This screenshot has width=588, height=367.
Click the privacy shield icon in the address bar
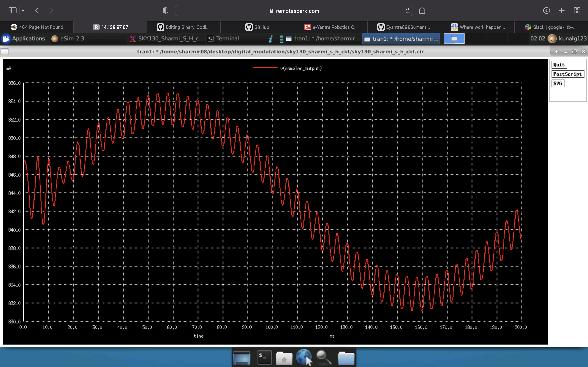coord(165,10)
